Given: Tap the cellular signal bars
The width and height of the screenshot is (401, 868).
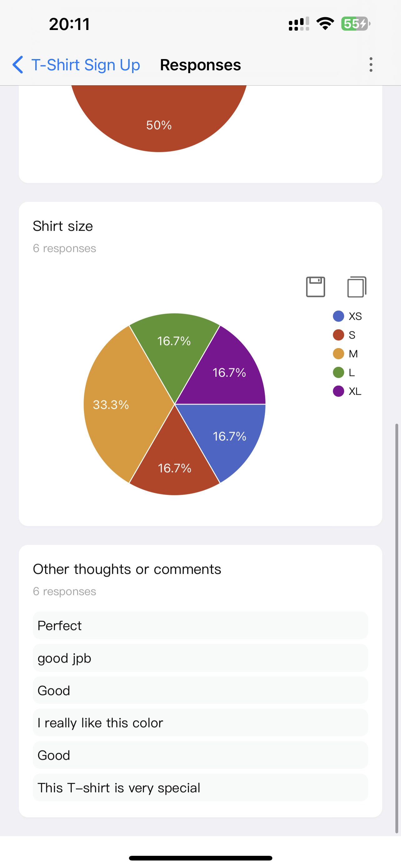Looking at the screenshot, I should click(x=298, y=23).
